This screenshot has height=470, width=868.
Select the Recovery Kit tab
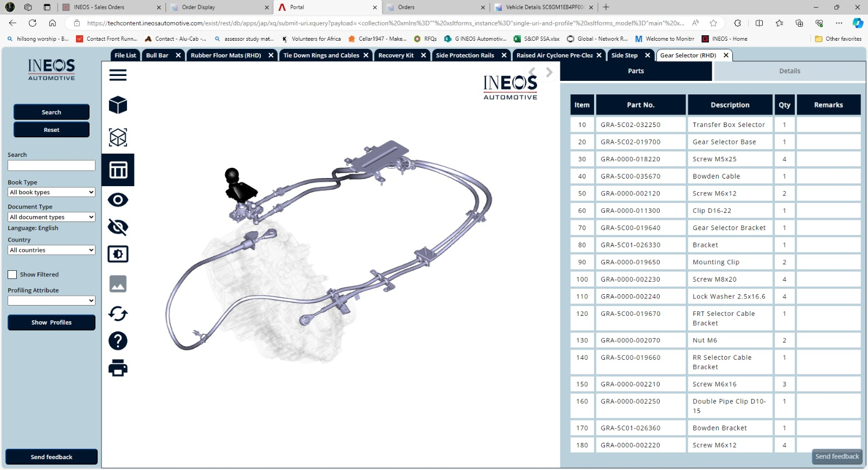396,55
